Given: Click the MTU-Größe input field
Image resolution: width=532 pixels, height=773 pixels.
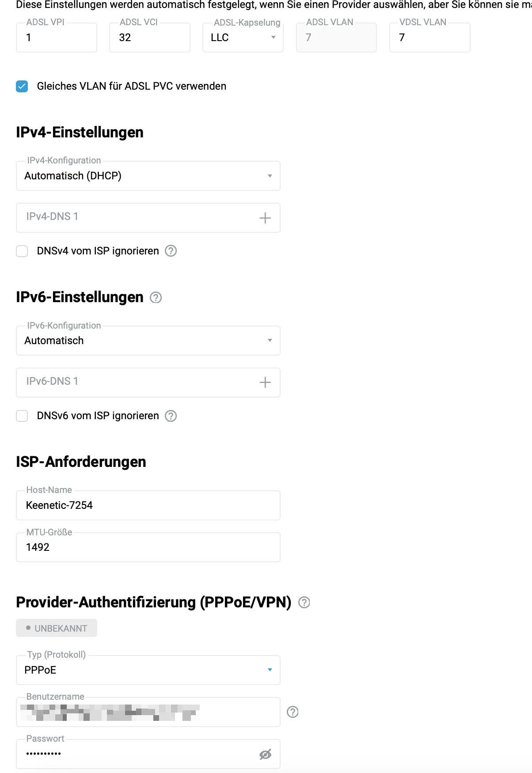Looking at the screenshot, I should click(148, 547).
